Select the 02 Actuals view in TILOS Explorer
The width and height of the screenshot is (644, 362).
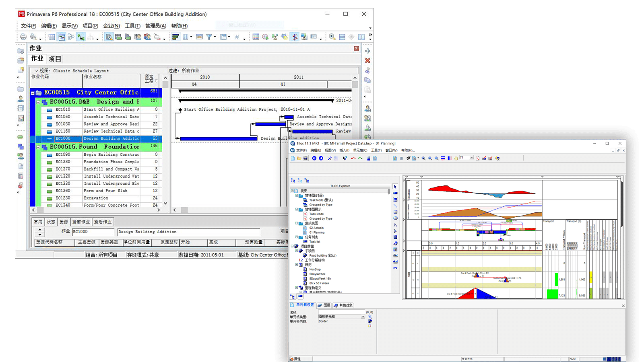pyautogui.click(x=316, y=228)
